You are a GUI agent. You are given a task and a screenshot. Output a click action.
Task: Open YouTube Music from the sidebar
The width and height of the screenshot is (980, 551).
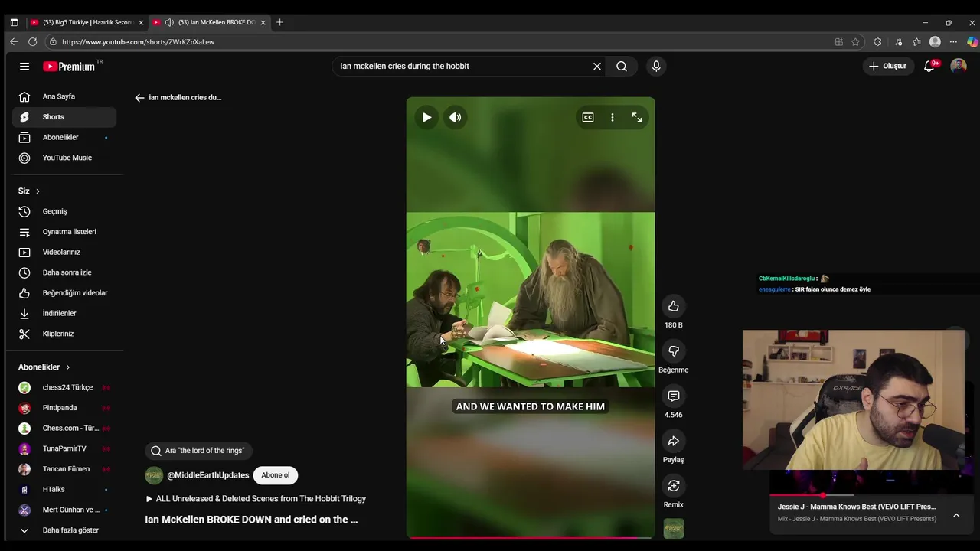tap(64, 158)
